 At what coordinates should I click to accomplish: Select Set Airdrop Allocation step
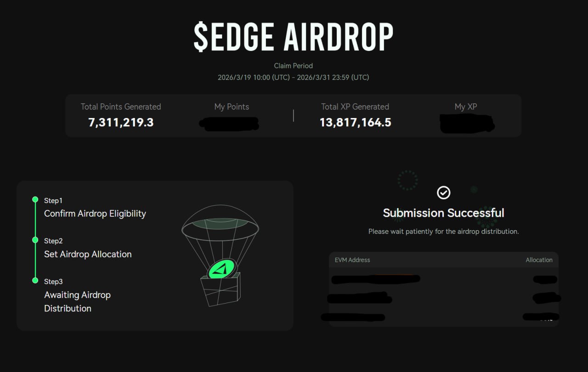pyautogui.click(x=88, y=254)
